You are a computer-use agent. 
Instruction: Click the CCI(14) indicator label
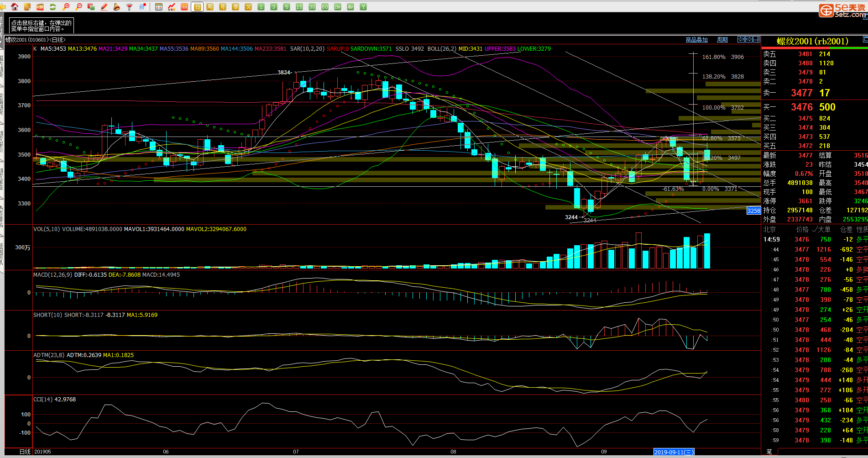(x=43, y=400)
